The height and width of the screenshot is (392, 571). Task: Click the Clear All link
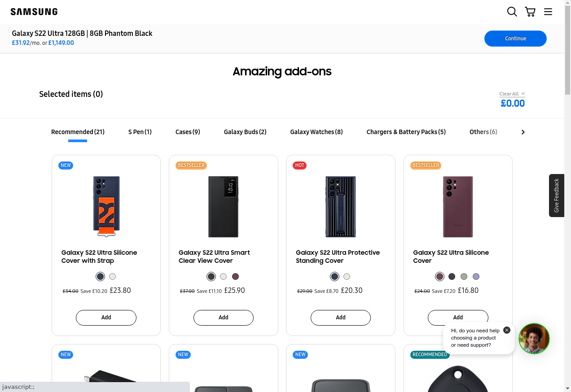(x=509, y=94)
